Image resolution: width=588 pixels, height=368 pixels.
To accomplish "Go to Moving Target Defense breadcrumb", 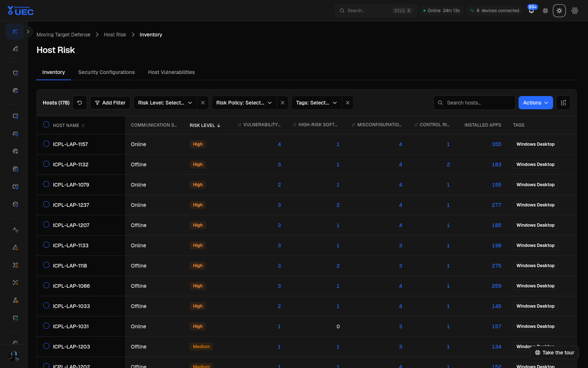I will click(x=64, y=35).
